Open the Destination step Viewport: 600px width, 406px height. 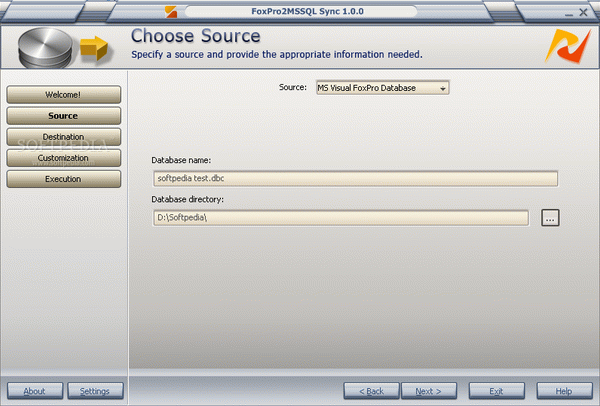pyautogui.click(x=64, y=137)
